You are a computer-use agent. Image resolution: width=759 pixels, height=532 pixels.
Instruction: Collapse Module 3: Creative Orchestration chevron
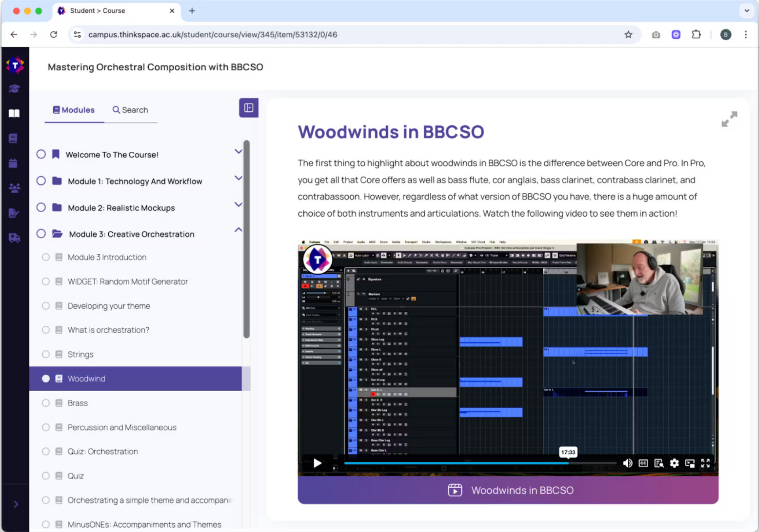[238, 230]
